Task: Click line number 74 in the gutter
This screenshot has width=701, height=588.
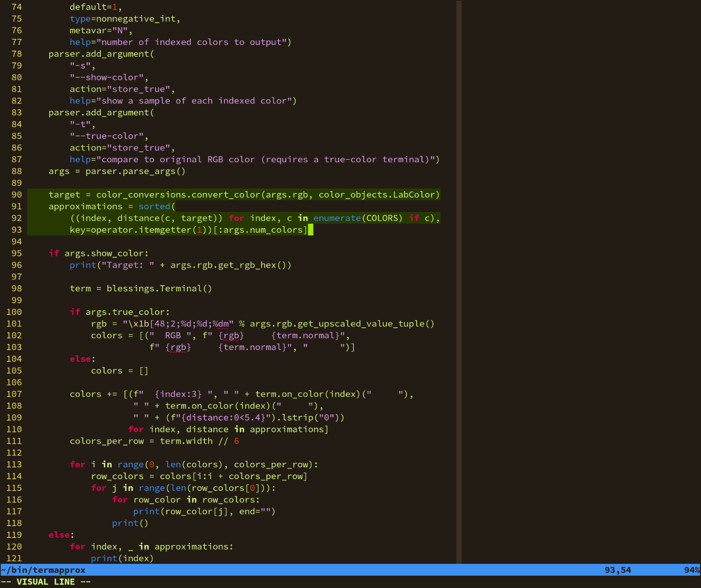Action: pos(16,7)
